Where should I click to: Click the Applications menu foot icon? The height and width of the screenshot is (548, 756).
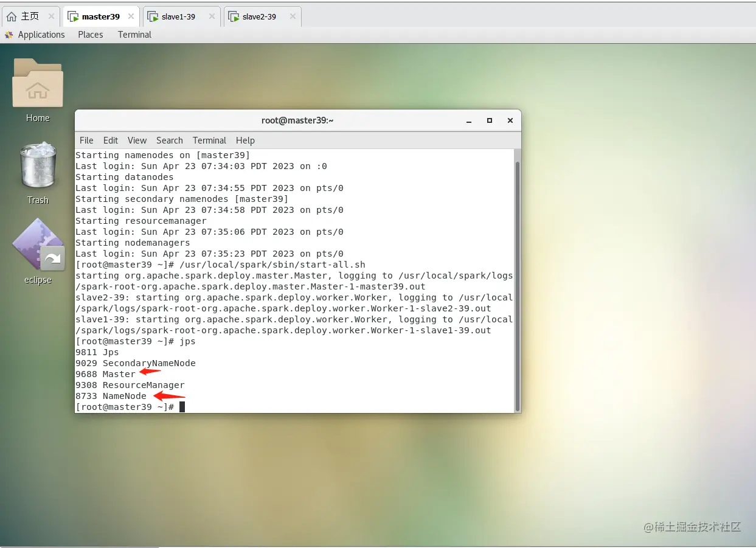pos(9,35)
